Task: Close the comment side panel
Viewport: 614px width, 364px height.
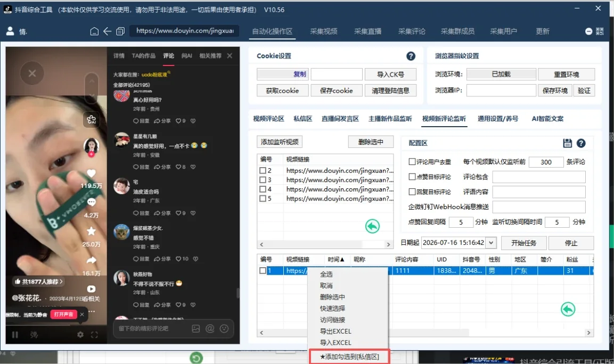Action: tap(230, 56)
